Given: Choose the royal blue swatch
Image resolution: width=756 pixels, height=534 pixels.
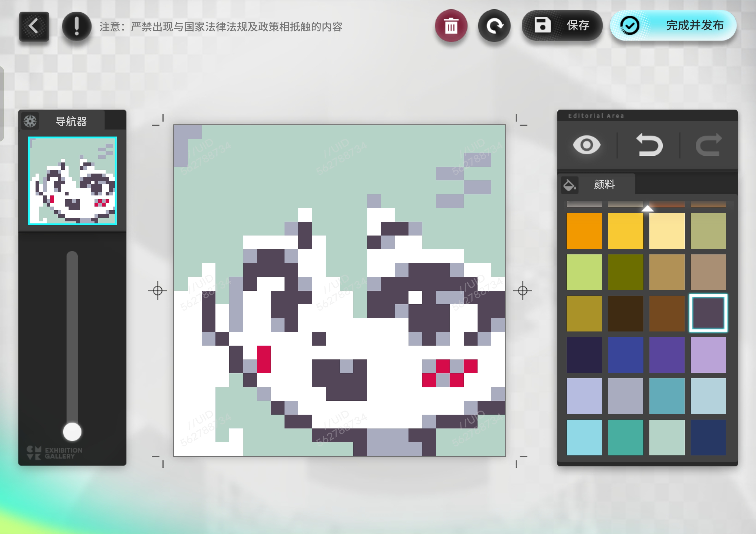Looking at the screenshot, I should click(x=625, y=355).
